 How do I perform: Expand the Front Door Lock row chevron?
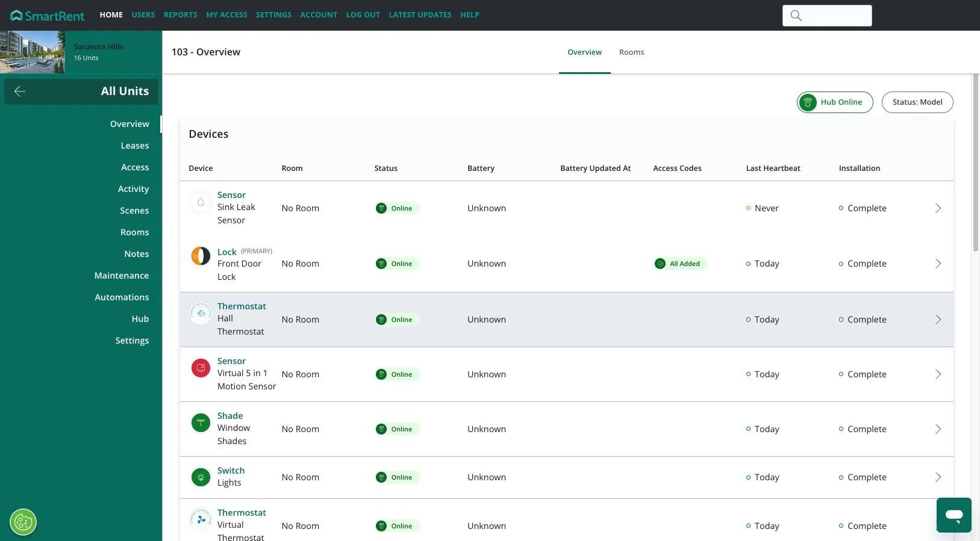(938, 264)
